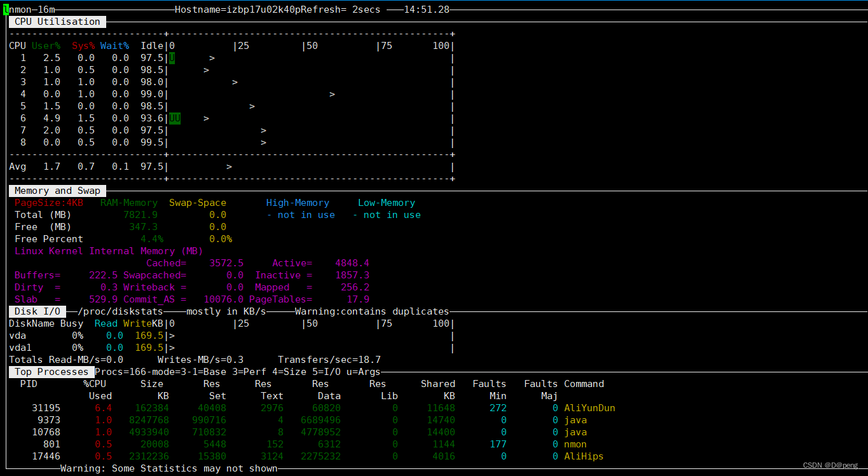Click the Transfers/sec=18.7 text
The height and width of the screenshot is (476, 868).
tap(329, 360)
